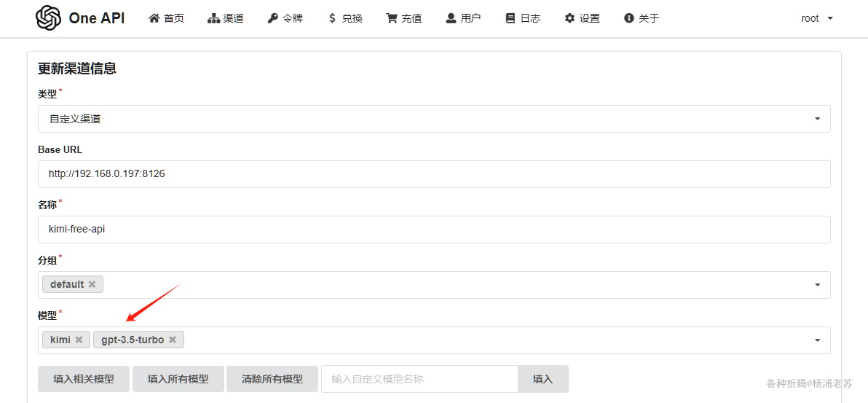Open the 渠道 channels page
This screenshot has width=868, height=403.
226,18
